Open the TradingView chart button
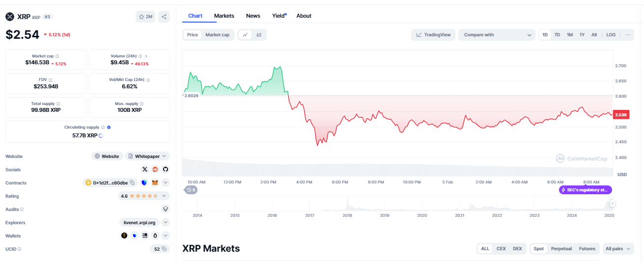 click(x=433, y=35)
